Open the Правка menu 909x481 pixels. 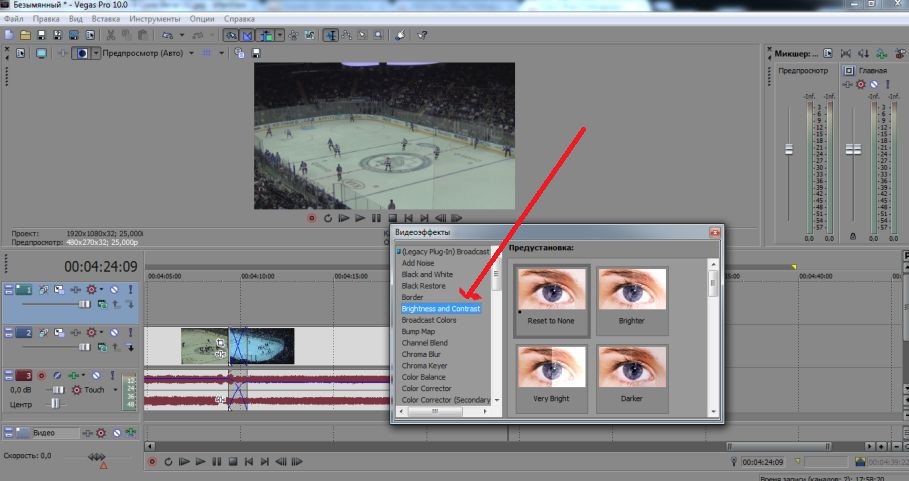point(46,19)
